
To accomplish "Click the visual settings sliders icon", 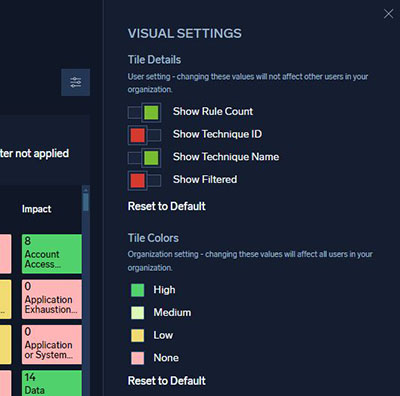I will 75,82.
